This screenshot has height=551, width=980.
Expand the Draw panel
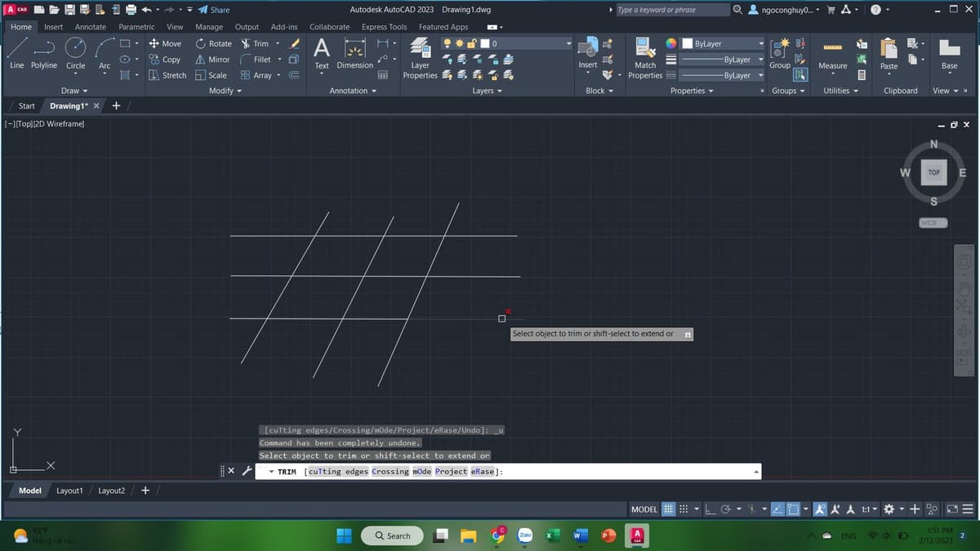pyautogui.click(x=74, y=91)
